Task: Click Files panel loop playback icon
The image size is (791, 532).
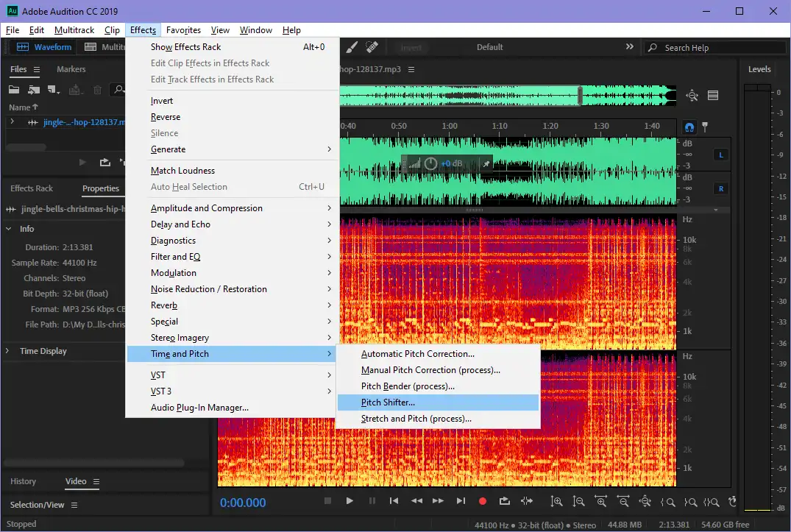Action: [105, 163]
